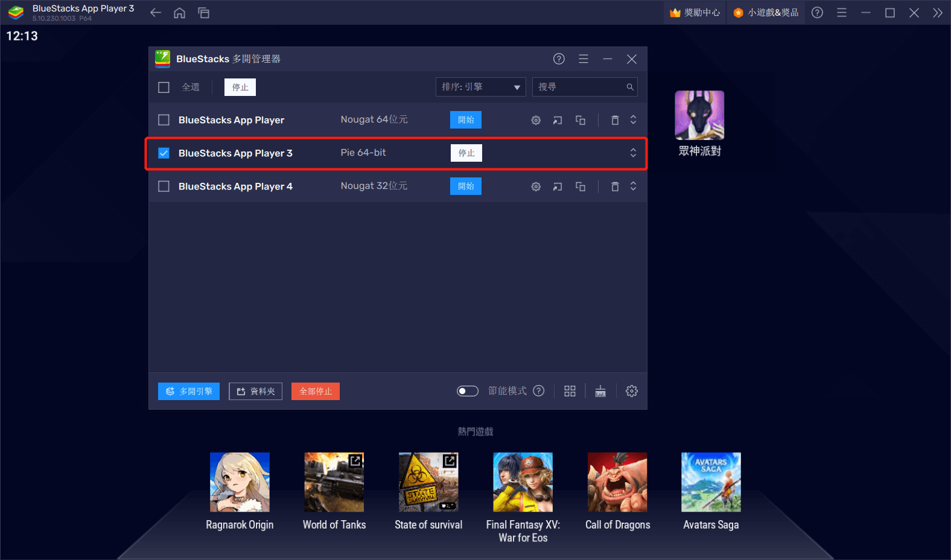Delete the BlueStacks App Player 4 instance
Image resolution: width=951 pixels, height=560 pixels.
click(615, 186)
